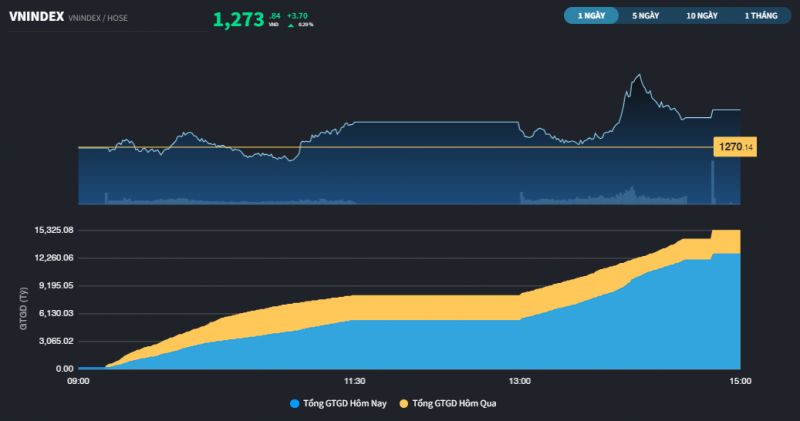Click the VNINDEX symbol title

tap(36, 17)
